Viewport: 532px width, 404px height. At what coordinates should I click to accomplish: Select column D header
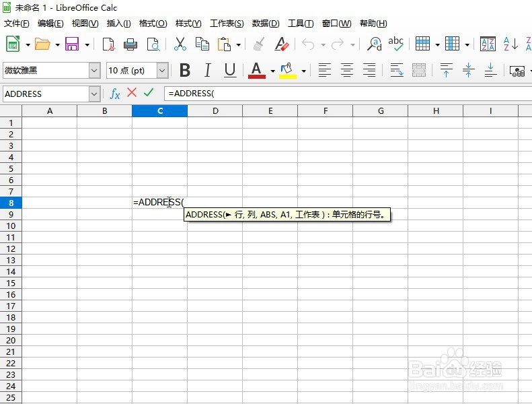pyautogui.click(x=215, y=111)
